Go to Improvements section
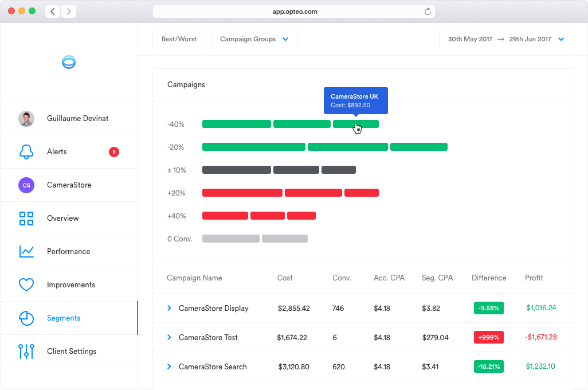 [x=69, y=285]
